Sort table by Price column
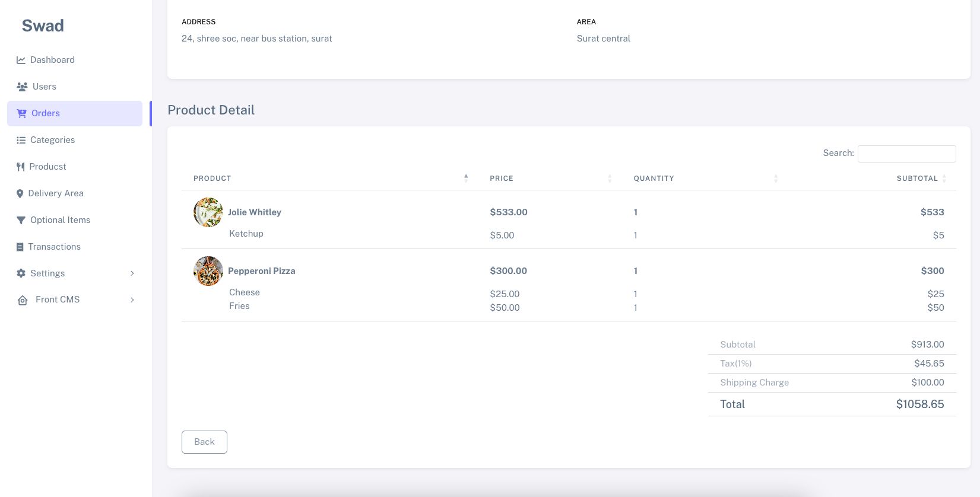980x497 pixels. coord(502,179)
